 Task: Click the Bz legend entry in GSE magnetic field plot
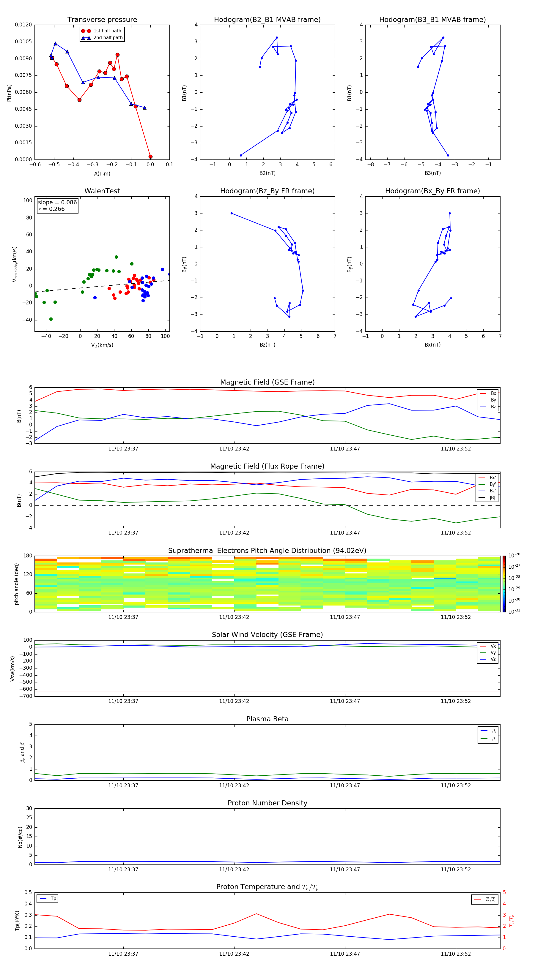click(488, 407)
